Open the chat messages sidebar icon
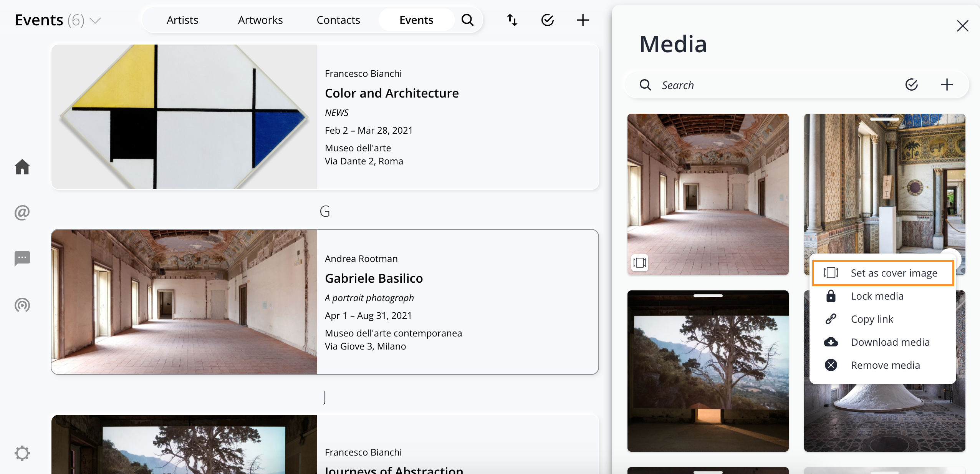 (22, 259)
